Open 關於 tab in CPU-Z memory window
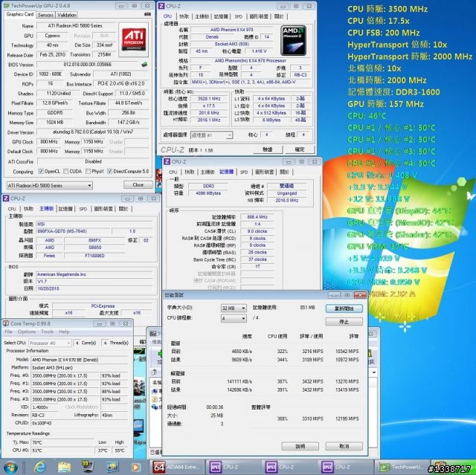The image size is (476, 475). click(284, 172)
